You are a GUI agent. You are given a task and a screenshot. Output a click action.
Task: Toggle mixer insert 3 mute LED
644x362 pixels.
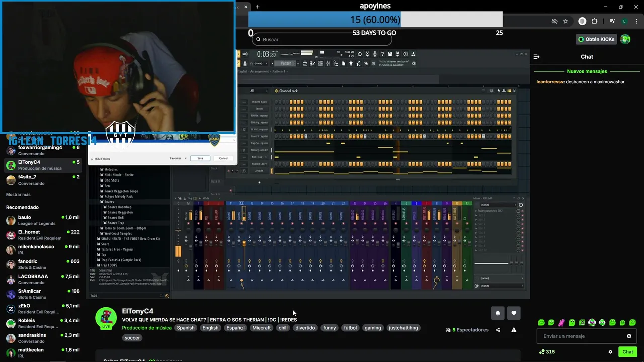219,223
